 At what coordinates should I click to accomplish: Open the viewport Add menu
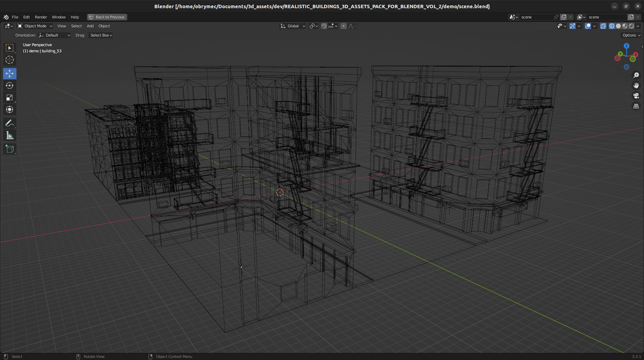click(90, 26)
